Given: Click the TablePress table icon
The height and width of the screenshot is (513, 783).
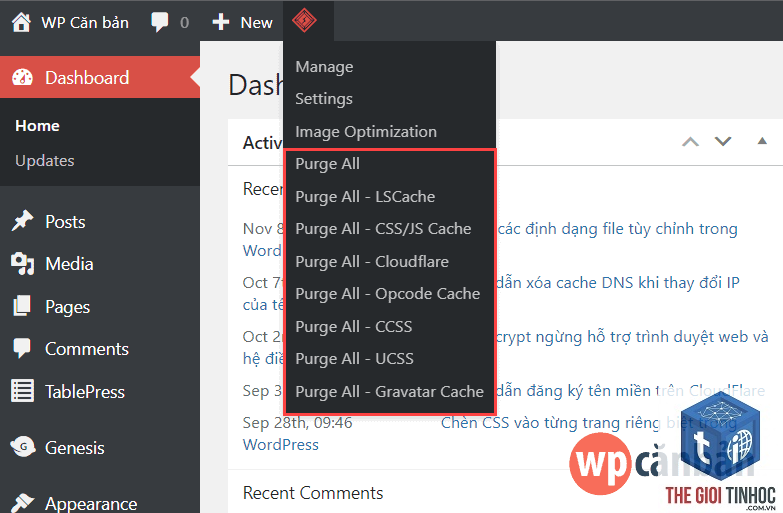Looking at the screenshot, I should click(22, 391).
